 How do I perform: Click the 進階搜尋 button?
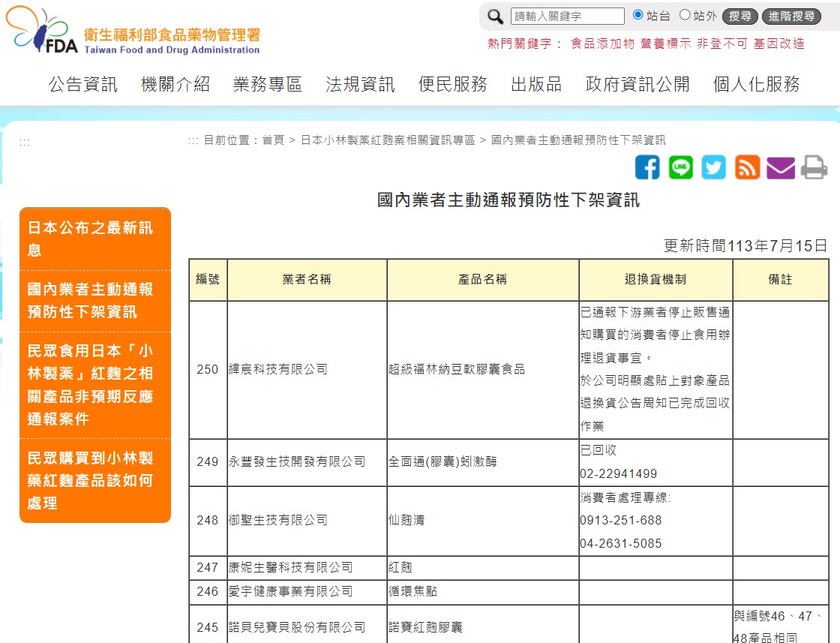click(x=791, y=16)
